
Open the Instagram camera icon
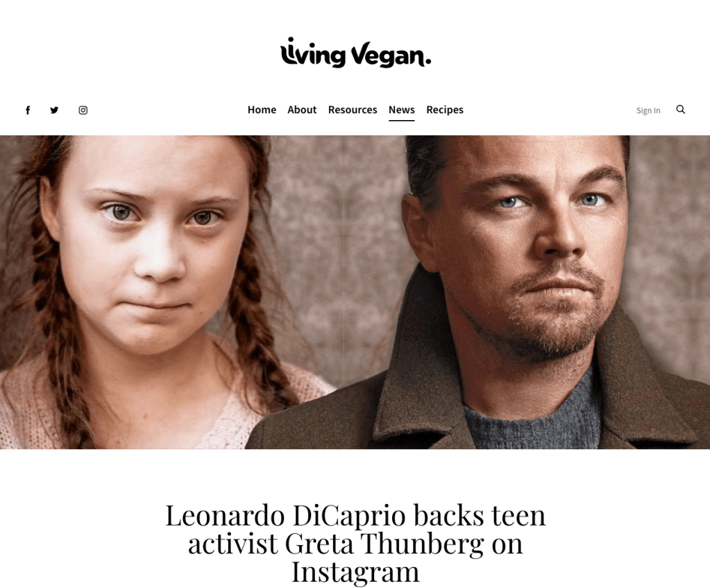coord(83,110)
